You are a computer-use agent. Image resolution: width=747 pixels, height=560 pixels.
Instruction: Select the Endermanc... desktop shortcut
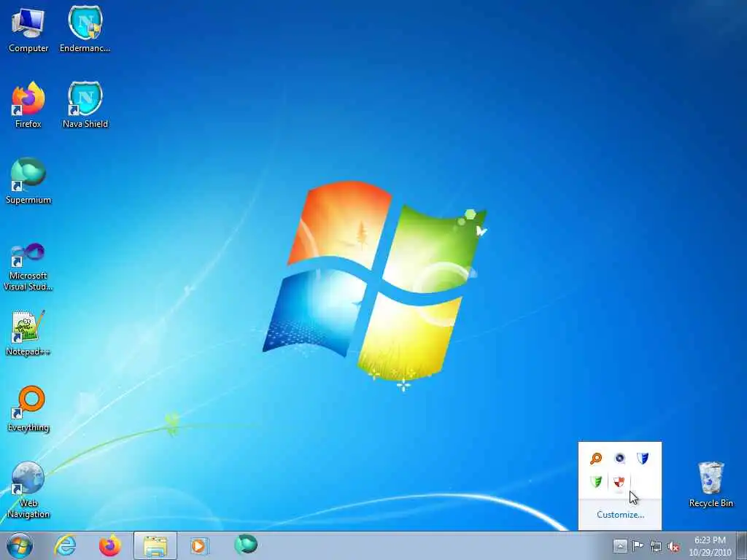click(x=85, y=29)
